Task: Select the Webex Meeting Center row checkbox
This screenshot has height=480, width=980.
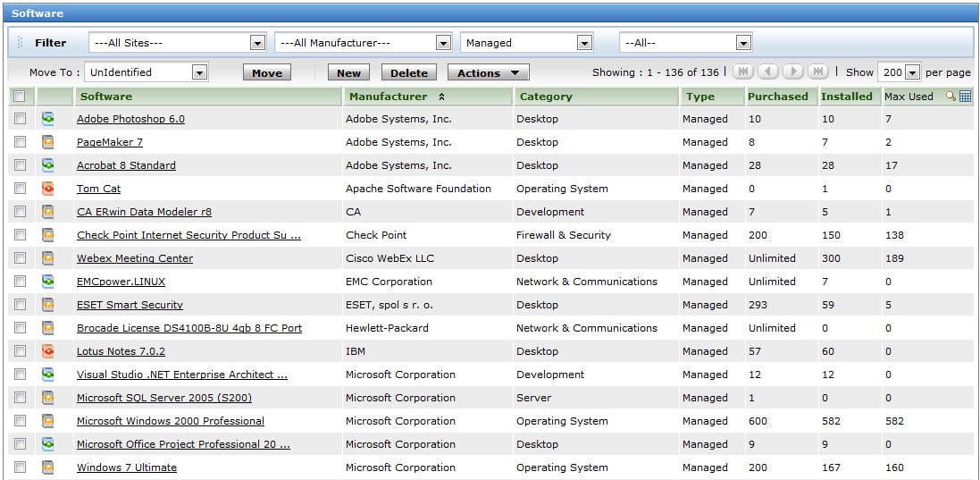Action: pos(20,257)
